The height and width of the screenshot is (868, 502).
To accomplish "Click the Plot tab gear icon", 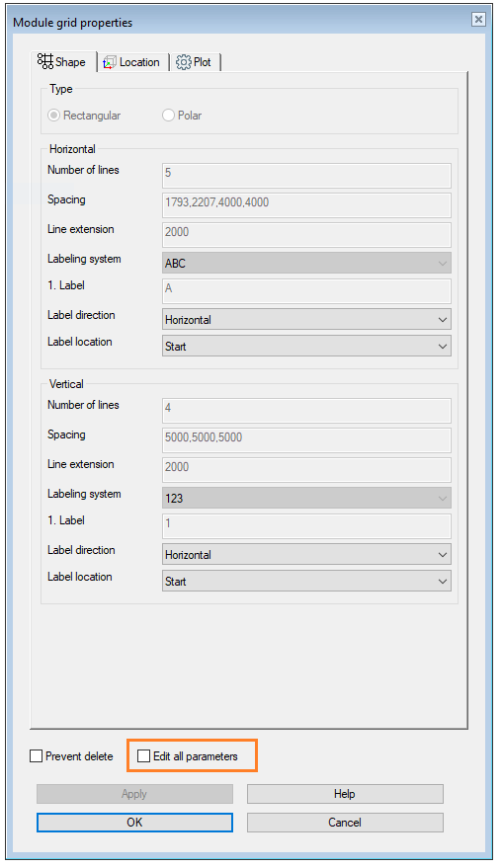I will [184, 62].
